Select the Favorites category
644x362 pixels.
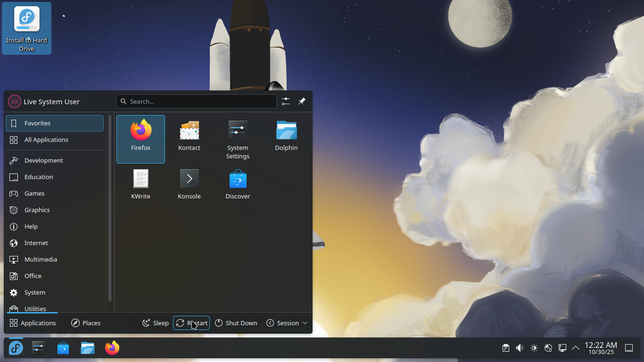[55, 123]
